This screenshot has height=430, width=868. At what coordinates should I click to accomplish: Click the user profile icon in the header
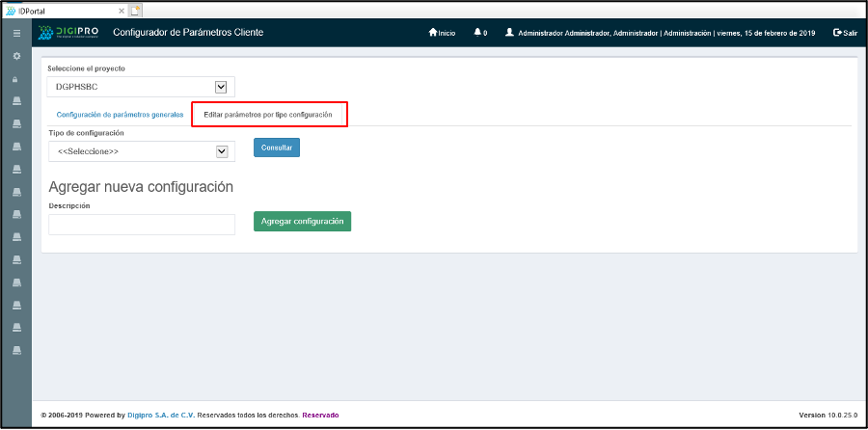(509, 33)
